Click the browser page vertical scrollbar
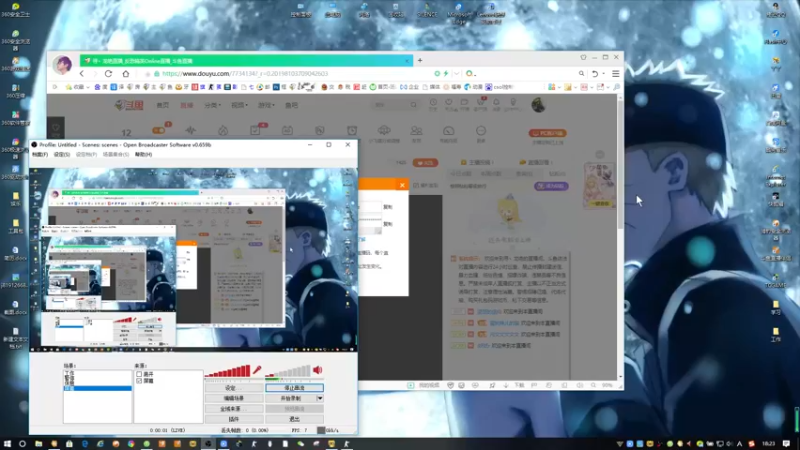Viewport: 800px width, 450px height. click(620, 163)
